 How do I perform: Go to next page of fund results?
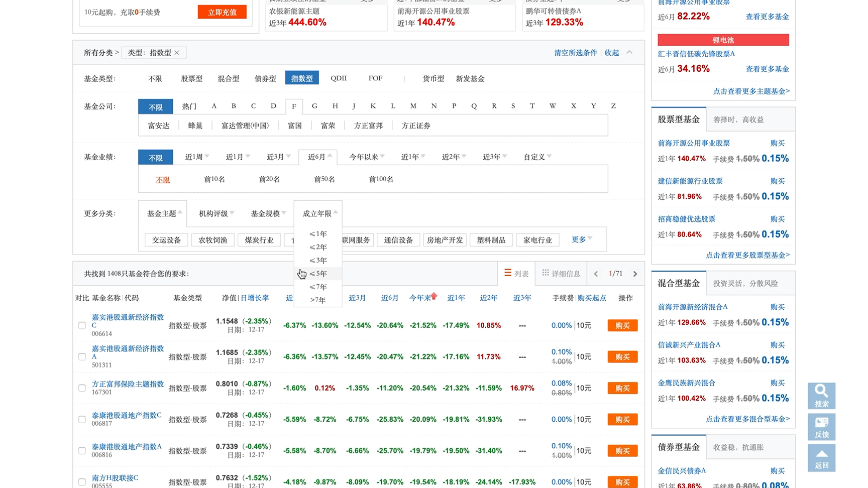(x=635, y=274)
